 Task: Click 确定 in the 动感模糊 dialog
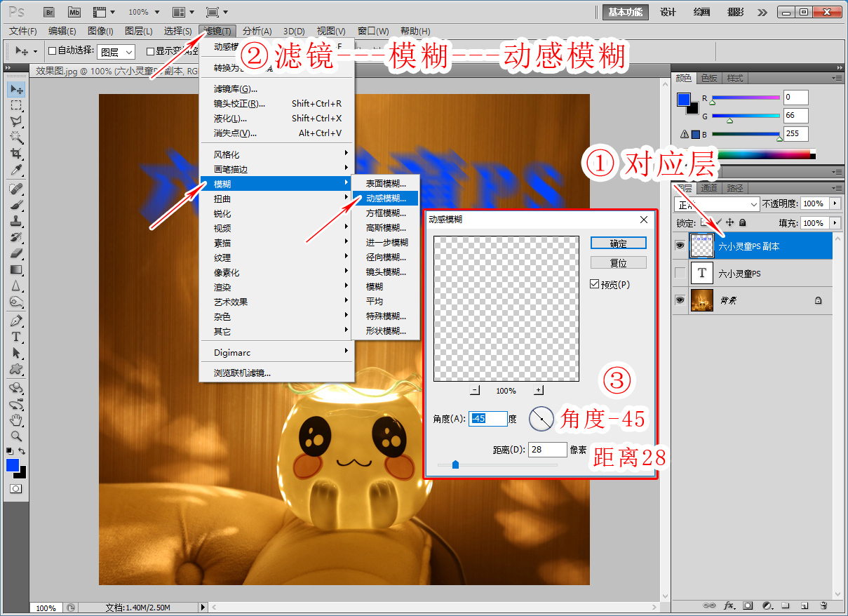pyautogui.click(x=618, y=243)
